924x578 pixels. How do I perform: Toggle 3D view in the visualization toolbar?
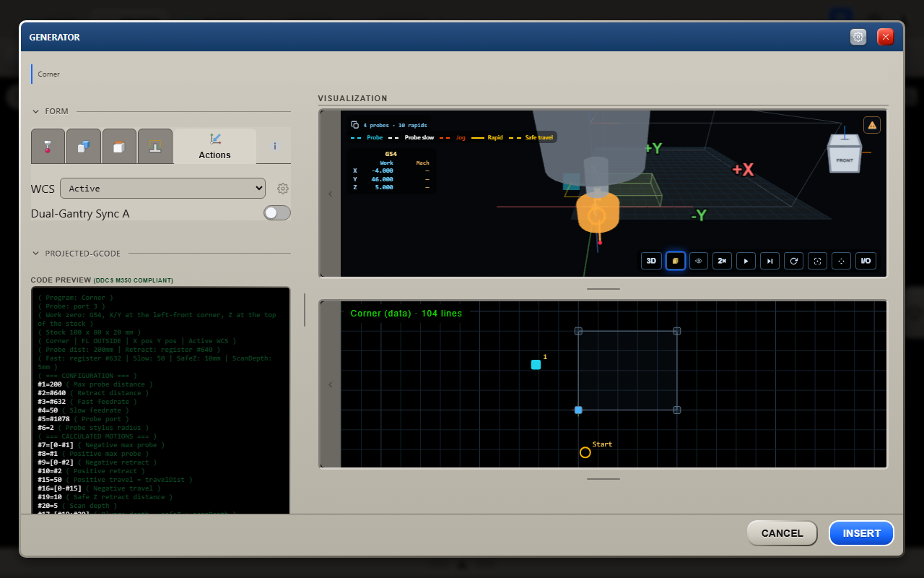[651, 261]
